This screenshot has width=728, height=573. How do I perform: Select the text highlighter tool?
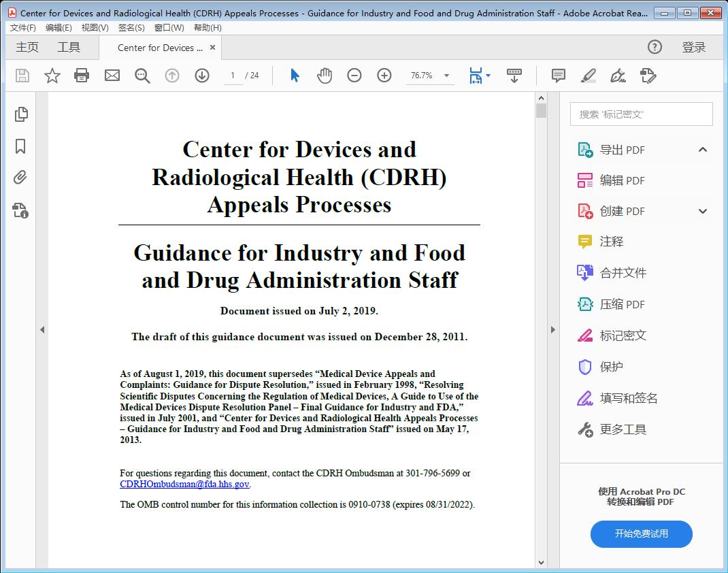[x=588, y=76]
